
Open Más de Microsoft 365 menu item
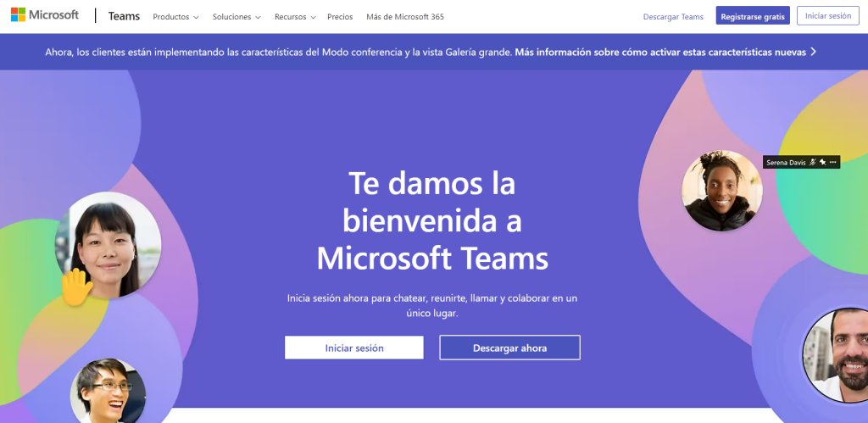pos(405,17)
